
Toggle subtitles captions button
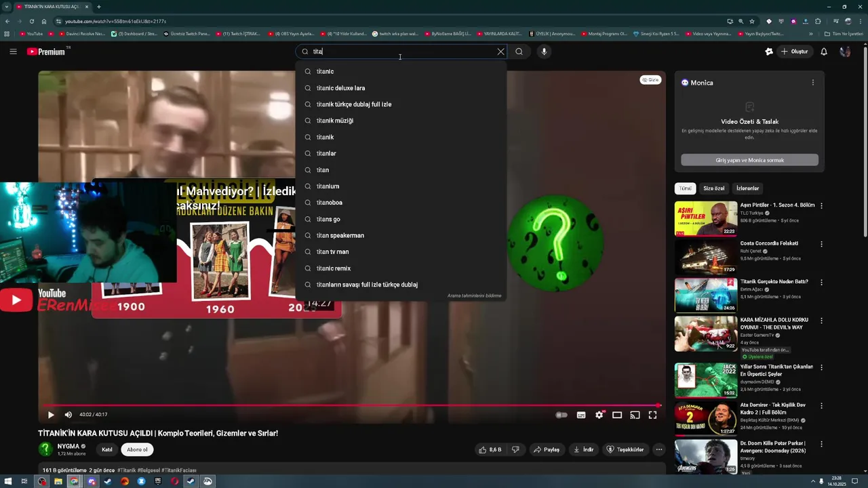(x=581, y=415)
